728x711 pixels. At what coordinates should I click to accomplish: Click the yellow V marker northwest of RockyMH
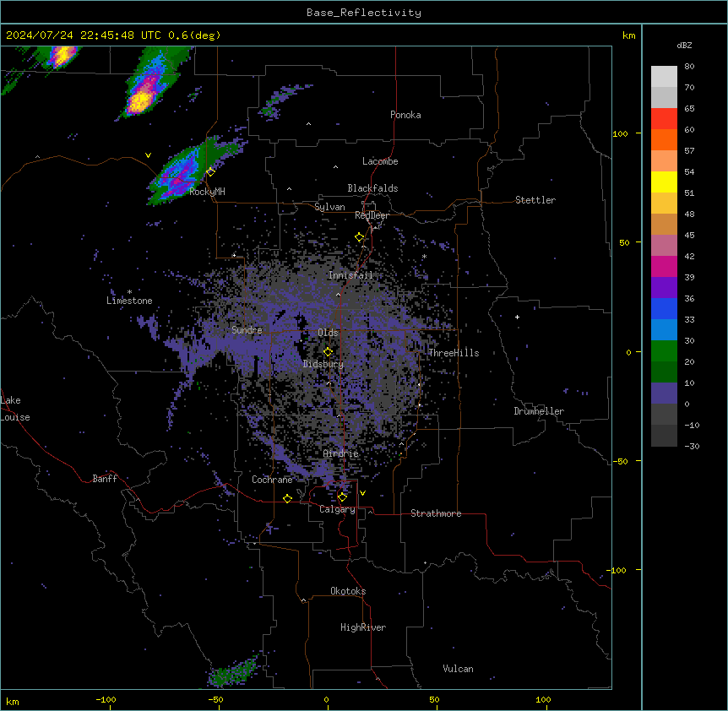click(x=148, y=155)
